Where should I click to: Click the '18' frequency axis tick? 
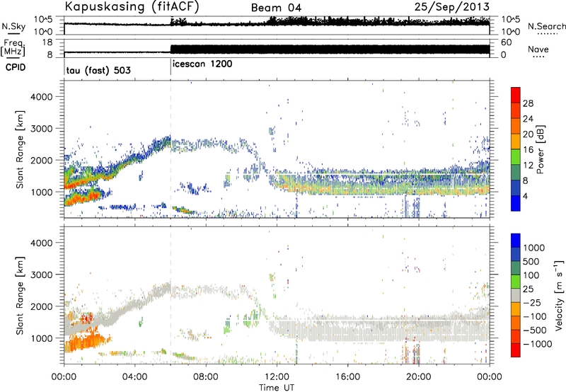(x=47, y=42)
